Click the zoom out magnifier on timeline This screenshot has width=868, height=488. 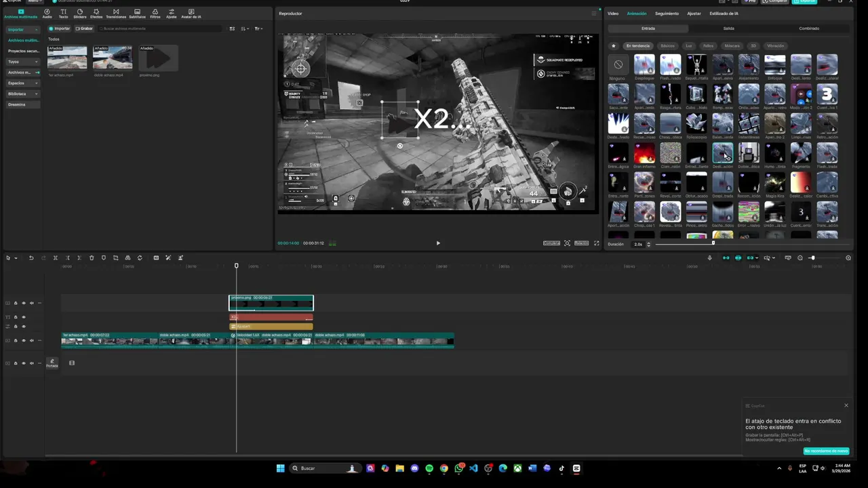(x=800, y=258)
